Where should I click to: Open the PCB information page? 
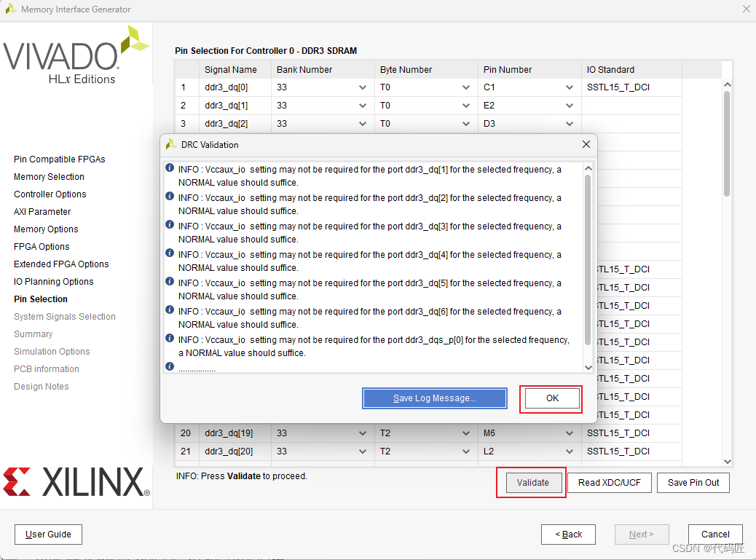point(46,368)
